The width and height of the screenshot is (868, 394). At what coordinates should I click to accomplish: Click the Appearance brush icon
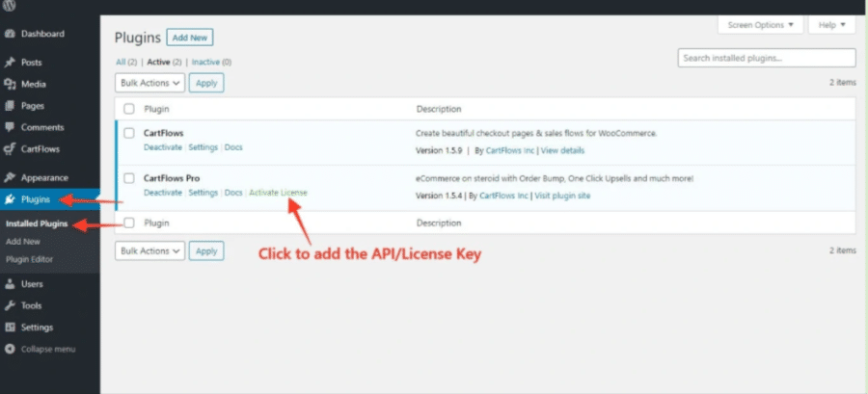(x=10, y=178)
